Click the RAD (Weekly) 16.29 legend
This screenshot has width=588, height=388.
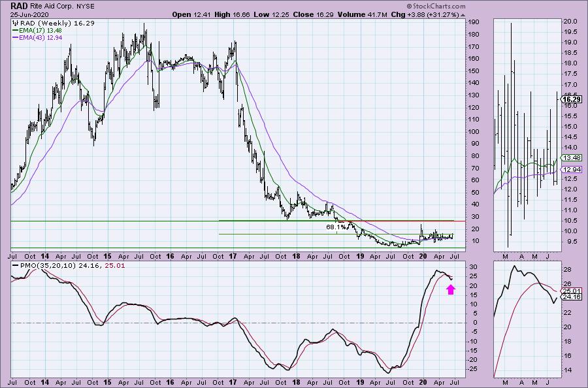click(57, 24)
